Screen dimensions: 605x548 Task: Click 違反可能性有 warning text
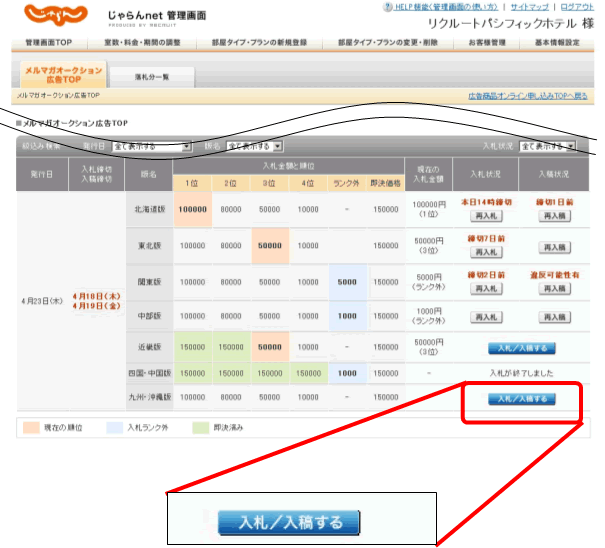coord(554,275)
